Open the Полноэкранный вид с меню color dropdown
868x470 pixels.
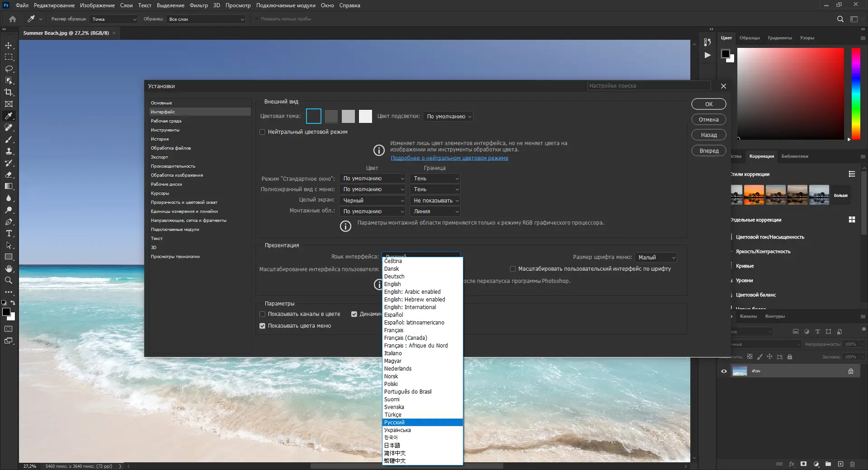(373, 189)
